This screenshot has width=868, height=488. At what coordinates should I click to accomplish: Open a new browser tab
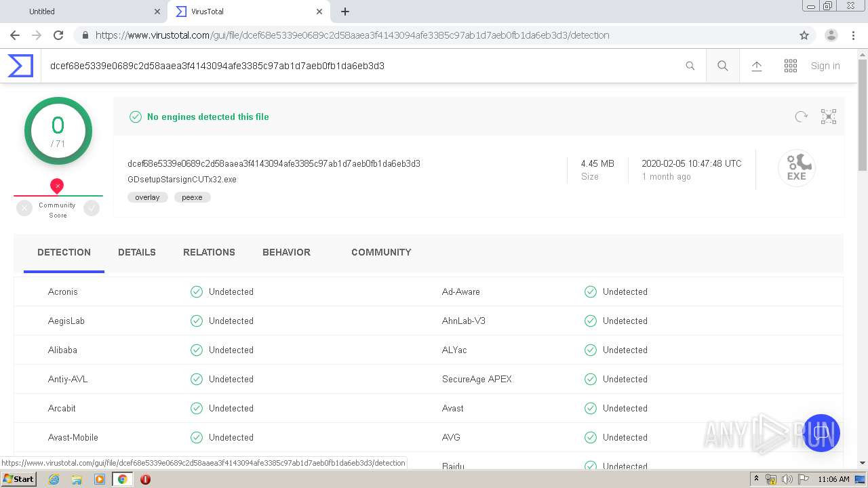point(345,12)
